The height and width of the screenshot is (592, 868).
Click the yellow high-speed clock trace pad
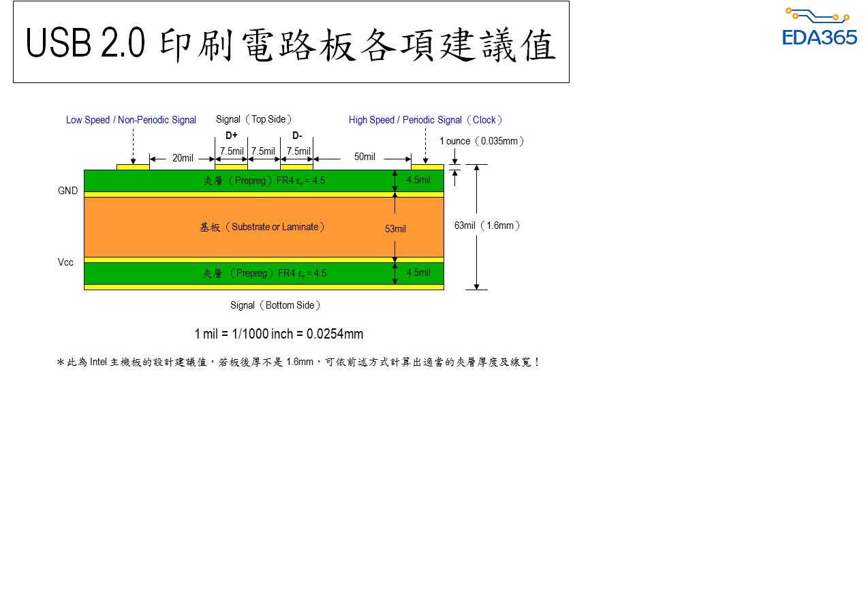[427, 166]
